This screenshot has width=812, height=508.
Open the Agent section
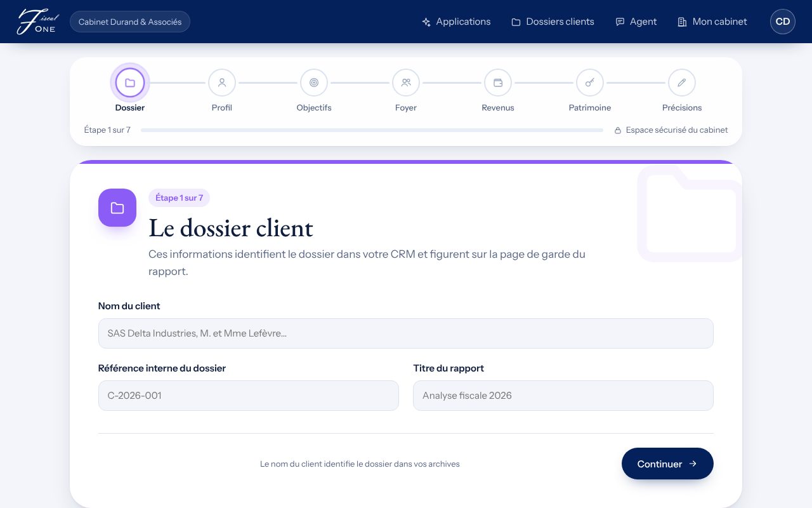(636, 22)
